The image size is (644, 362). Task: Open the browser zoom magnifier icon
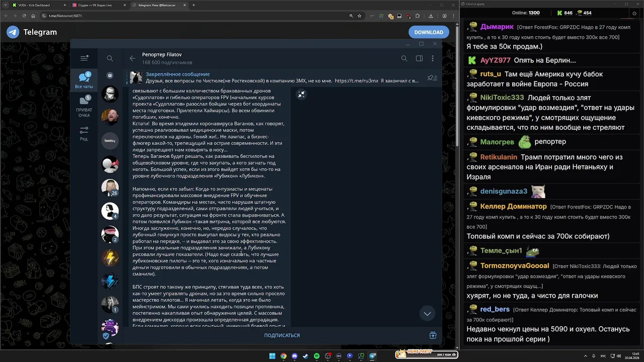tap(351, 16)
